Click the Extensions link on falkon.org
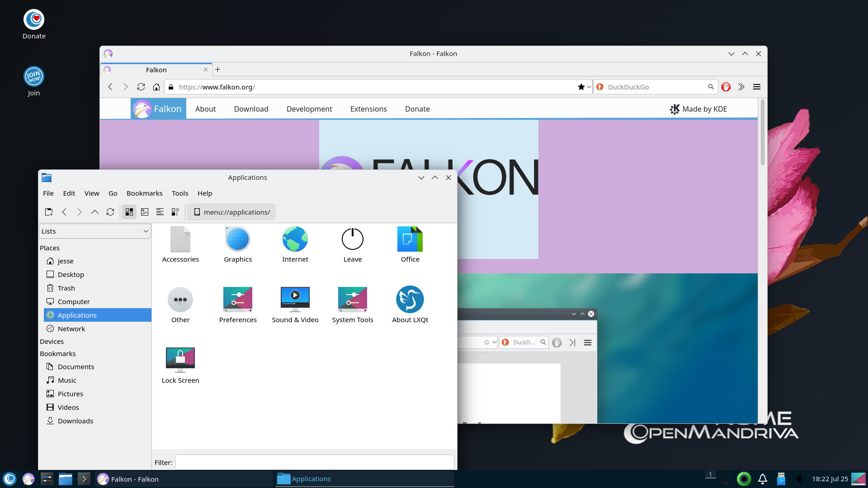The width and height of the screenshot is (868, 488). 368,109
